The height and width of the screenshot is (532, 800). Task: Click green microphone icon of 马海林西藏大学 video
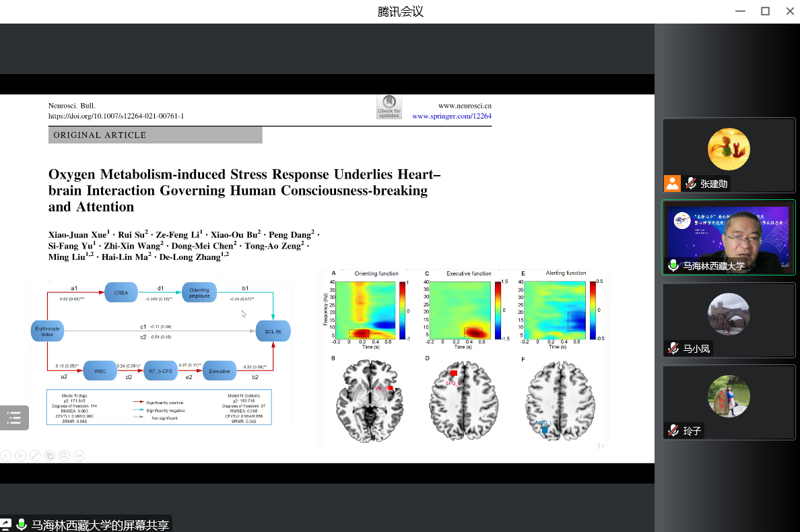click(x=673, y=265)
